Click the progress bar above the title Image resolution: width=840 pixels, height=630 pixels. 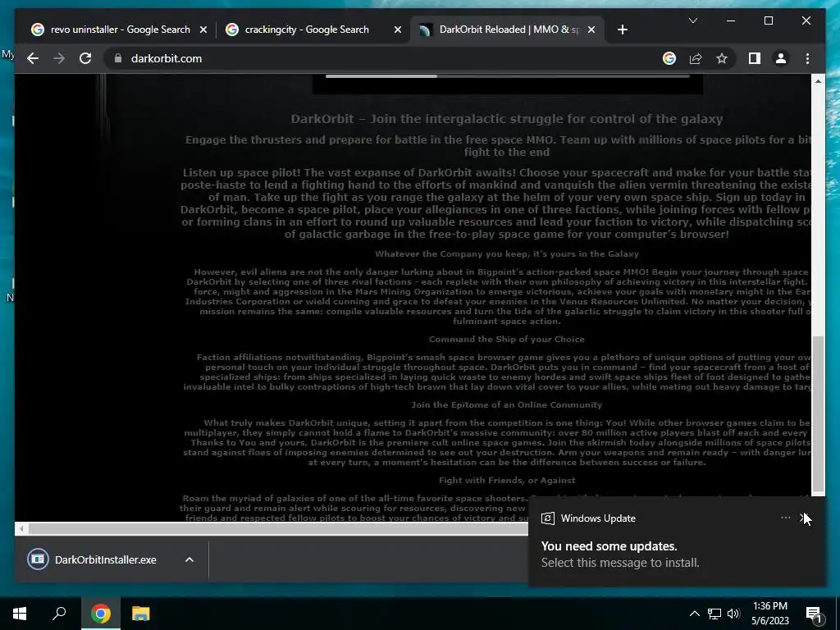click(x=507, y=76)
